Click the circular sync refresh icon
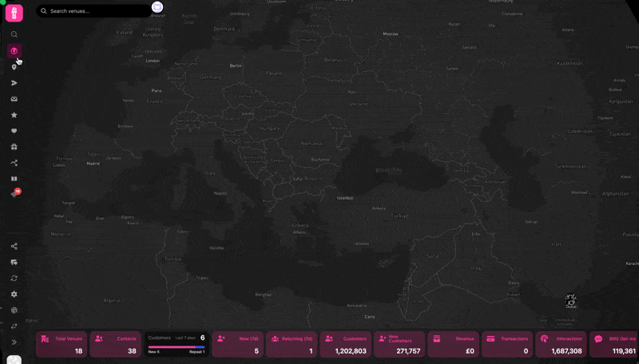 click(x=14, y=279)
